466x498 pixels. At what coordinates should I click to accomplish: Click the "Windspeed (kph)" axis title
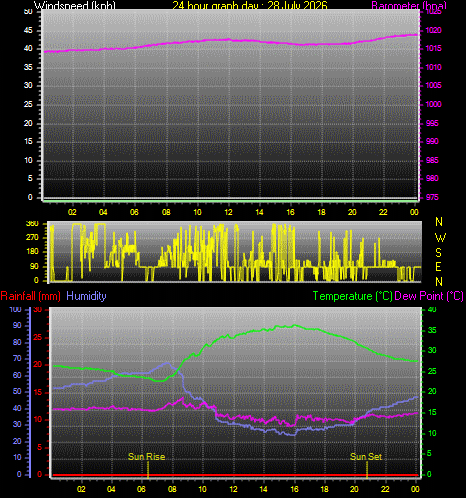click(x=75, y=5)
